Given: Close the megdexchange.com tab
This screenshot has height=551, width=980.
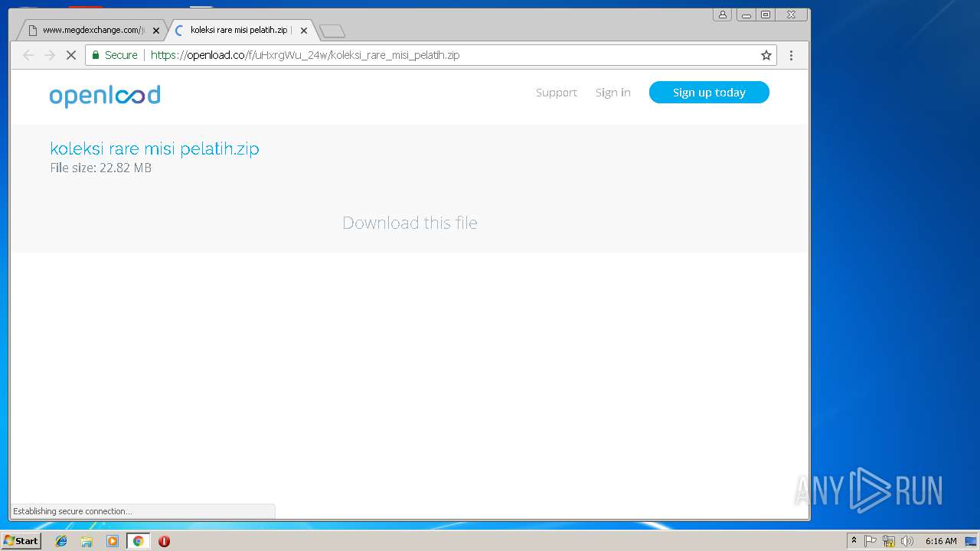Looking at the screenshot, I should [156, 31].
